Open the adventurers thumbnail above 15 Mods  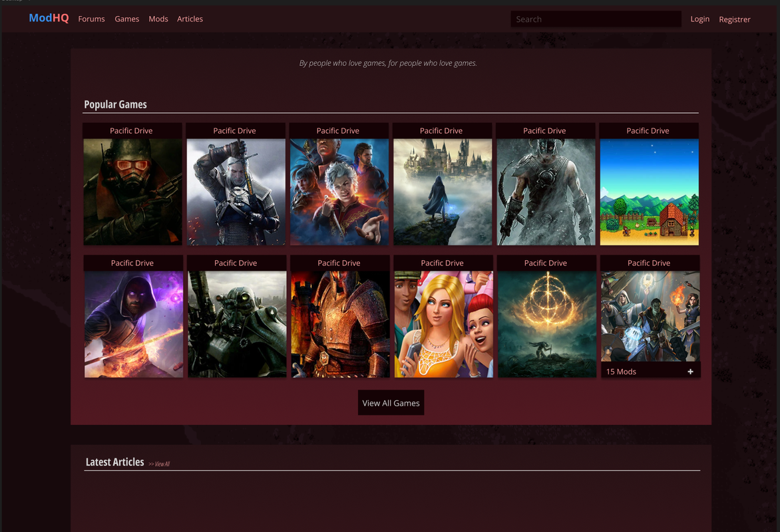tap(650, 317)
